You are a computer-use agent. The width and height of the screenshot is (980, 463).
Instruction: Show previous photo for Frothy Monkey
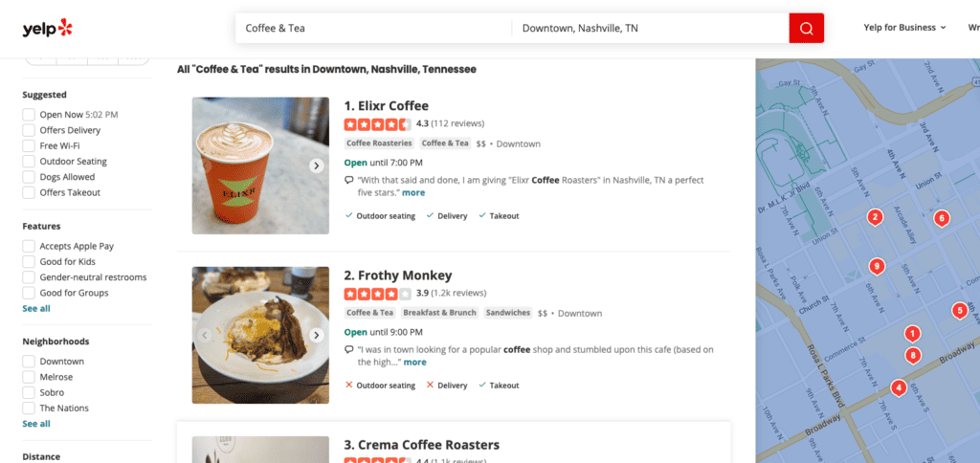(x=204, y=336)
